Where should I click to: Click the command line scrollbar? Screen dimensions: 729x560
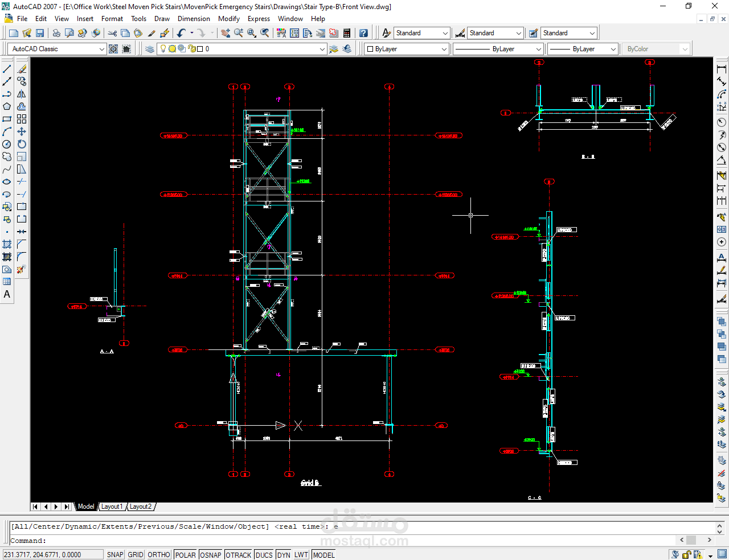coord(696,540)
